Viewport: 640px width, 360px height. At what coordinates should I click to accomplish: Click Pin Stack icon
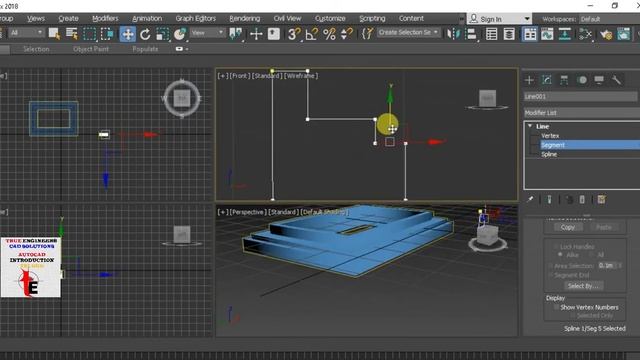(x=530, y=199)
